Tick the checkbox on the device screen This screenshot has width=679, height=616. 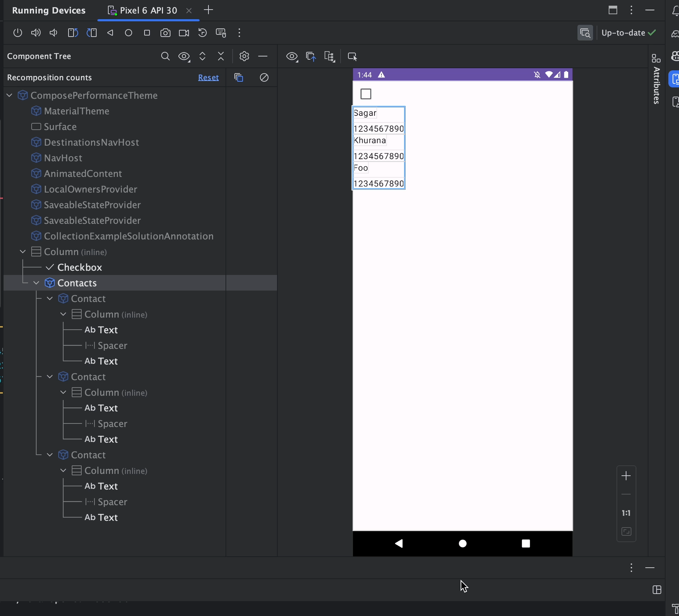click(366, 94)
